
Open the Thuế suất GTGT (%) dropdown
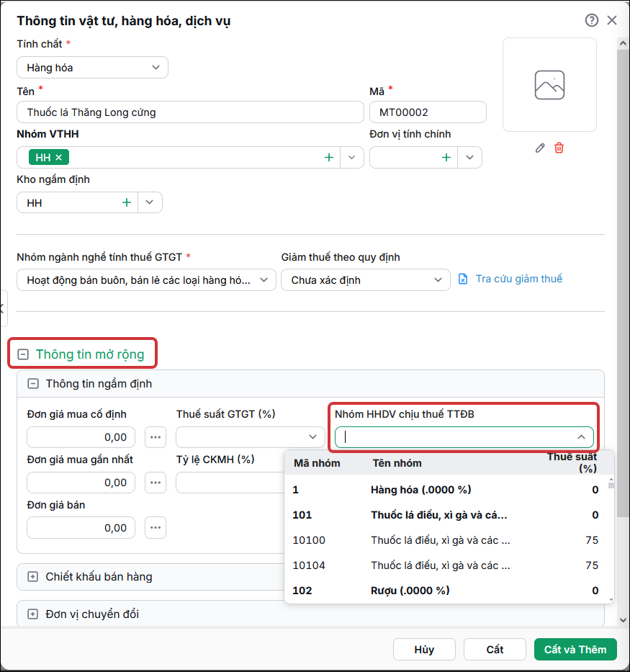[x=251, y=437]
